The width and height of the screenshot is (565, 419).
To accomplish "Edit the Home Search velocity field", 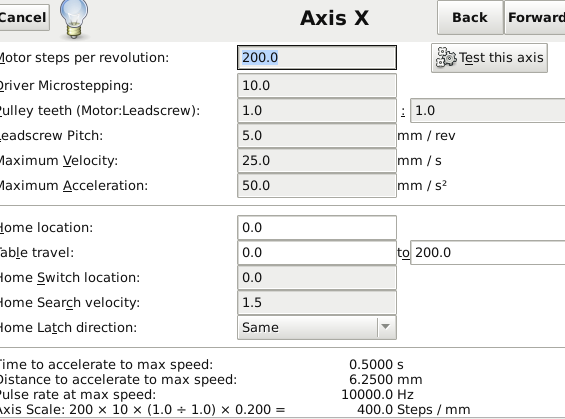I will (x=317, y=303).
